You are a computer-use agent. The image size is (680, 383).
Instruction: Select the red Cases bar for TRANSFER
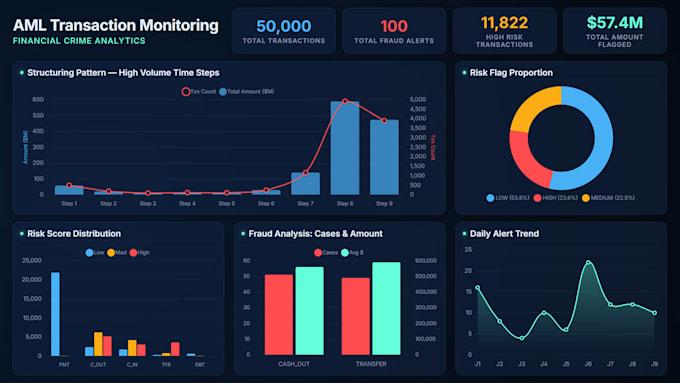point(356,316)
